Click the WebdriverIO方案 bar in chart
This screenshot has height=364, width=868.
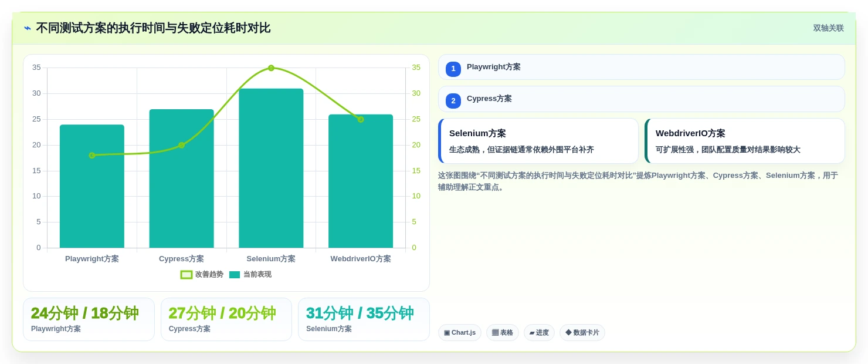click(x=361, y=181)
